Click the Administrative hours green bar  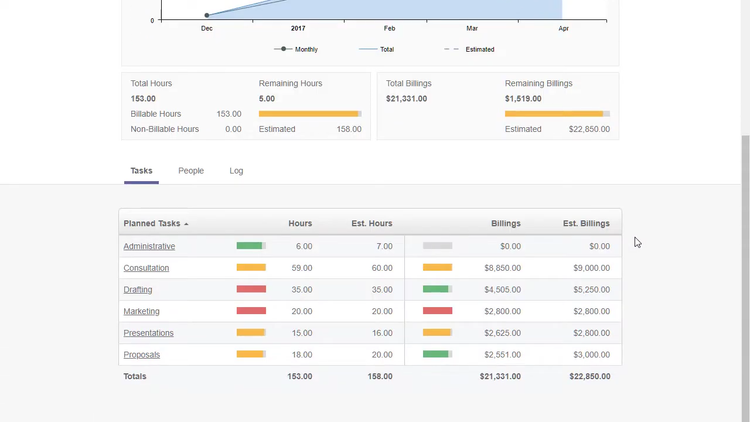251,246
